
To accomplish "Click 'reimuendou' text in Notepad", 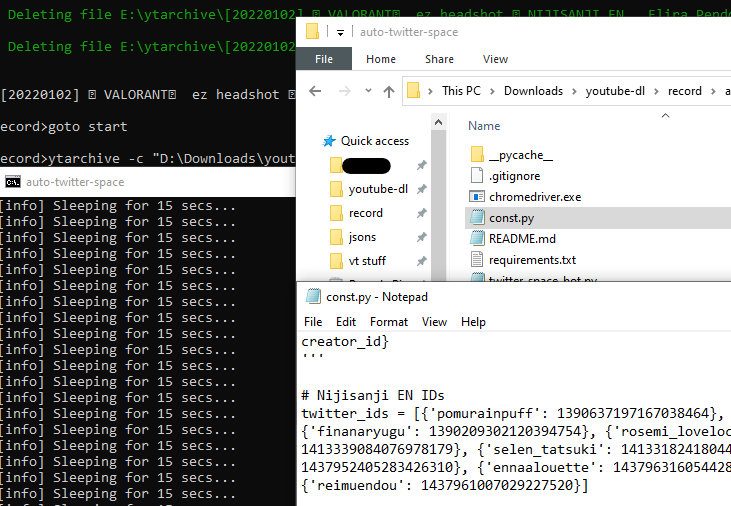I will click(357, 485).
